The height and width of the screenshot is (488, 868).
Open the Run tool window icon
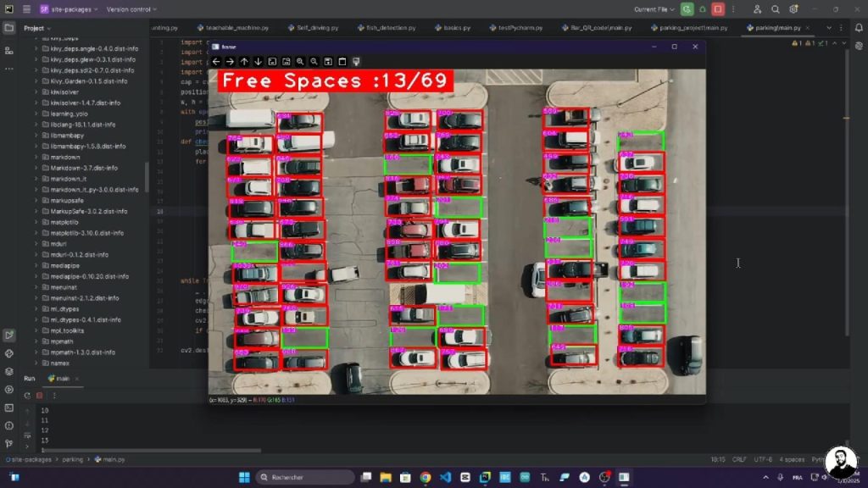click(x=8, y=335)
